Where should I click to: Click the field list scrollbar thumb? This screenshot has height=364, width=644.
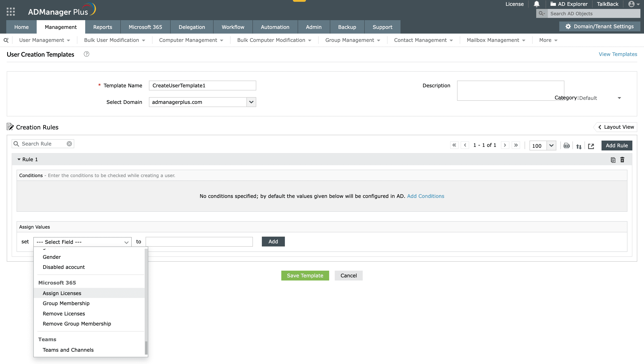146,347
